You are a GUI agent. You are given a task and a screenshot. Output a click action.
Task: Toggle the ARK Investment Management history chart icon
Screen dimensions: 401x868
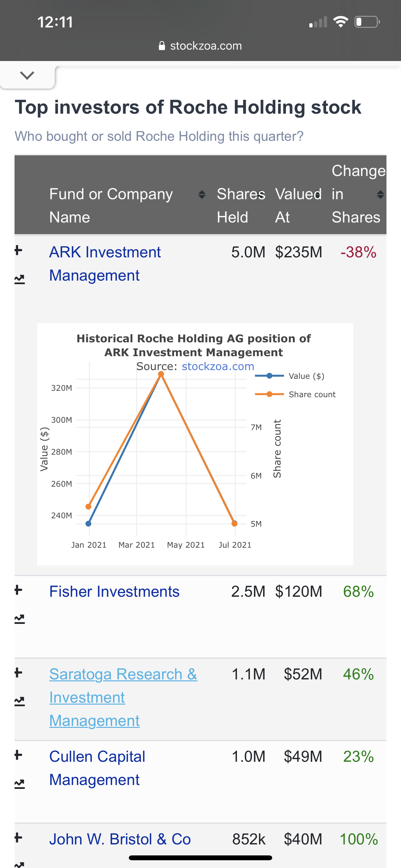pyautogui.click(x=20, y=279)
